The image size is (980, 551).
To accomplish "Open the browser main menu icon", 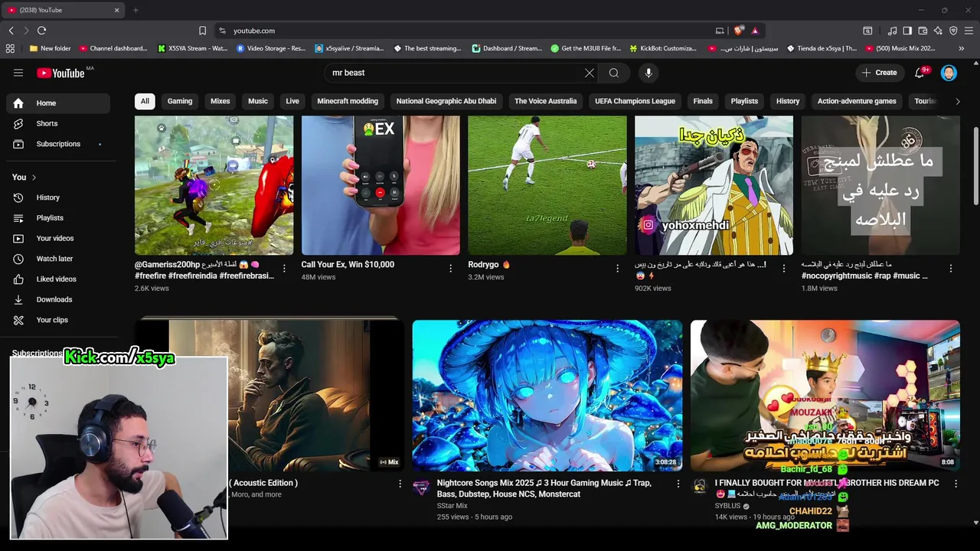I will point(969,31).
